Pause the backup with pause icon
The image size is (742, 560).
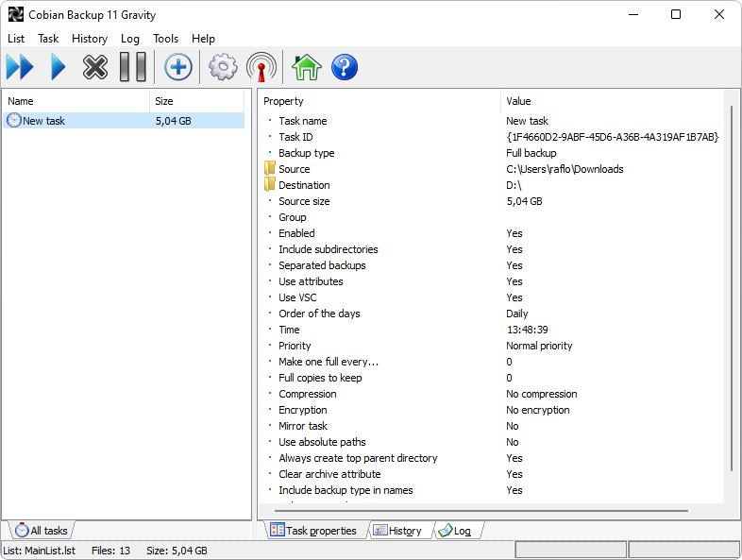(x=132, y=67)
